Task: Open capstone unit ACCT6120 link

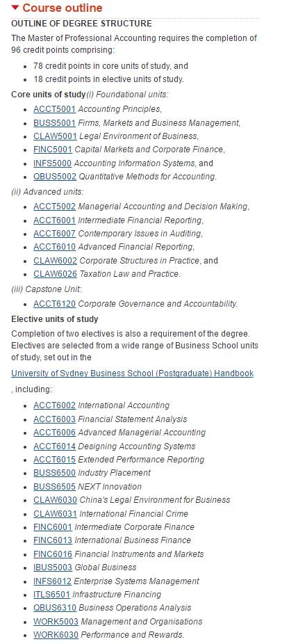Action: click(x=55, y=305)
